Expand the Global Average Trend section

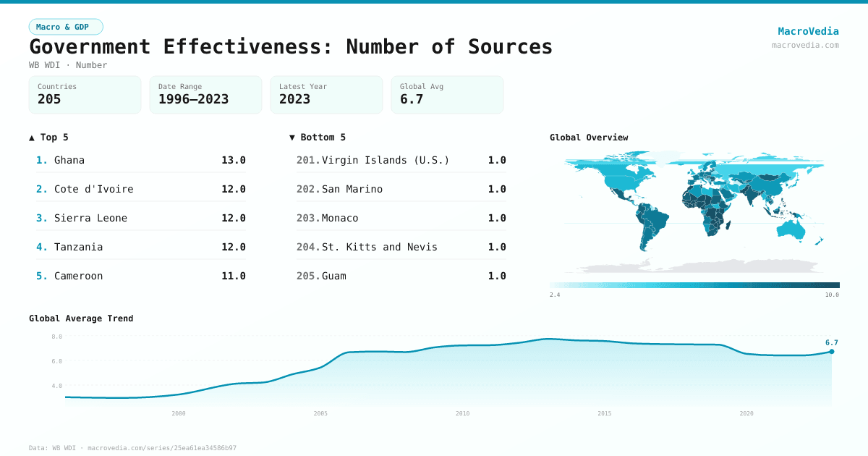click(x=81, y=318)
